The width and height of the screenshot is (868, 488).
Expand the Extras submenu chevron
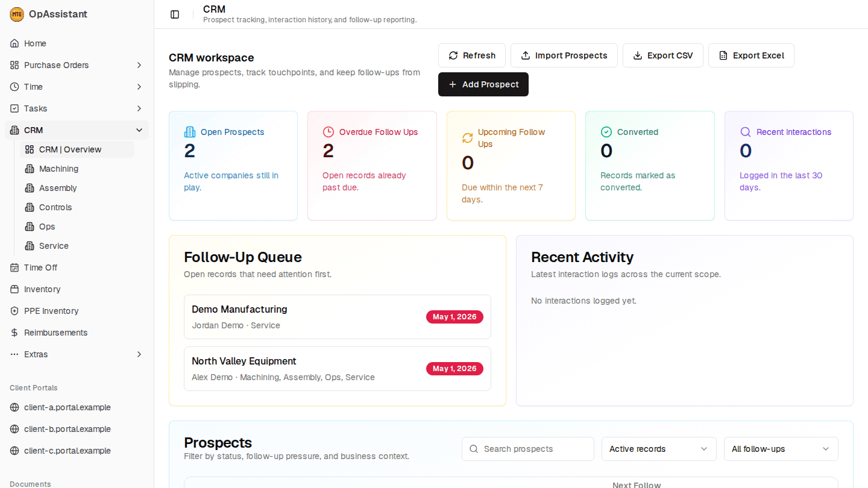tap(139, 354)
